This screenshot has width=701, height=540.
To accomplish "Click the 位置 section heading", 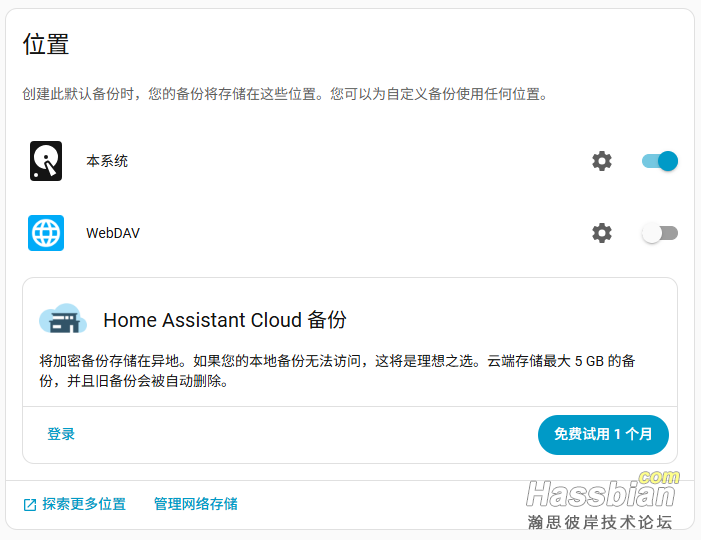I will 46,44.
